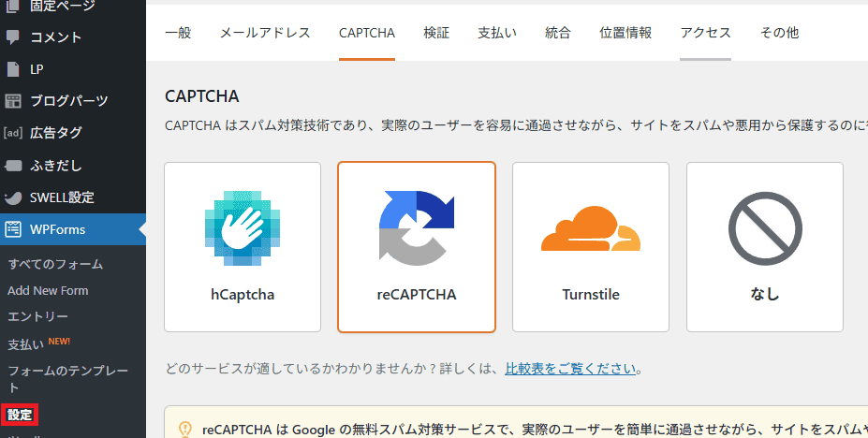Click the reCAPTCHA は Google の無料 notice text
Image resolution: width=868 pixels, height=438 pixels.
point(535,430)
